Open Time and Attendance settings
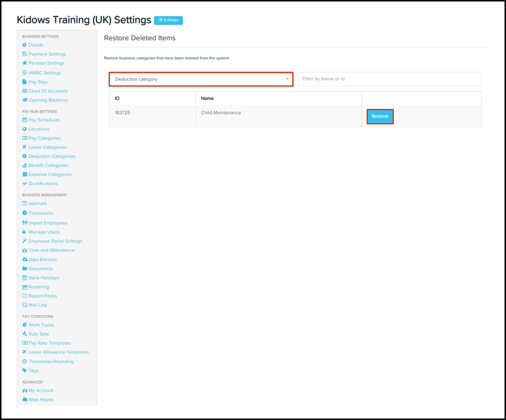The height and width of the screenshot is (420, 506). (x=52, y=250)
